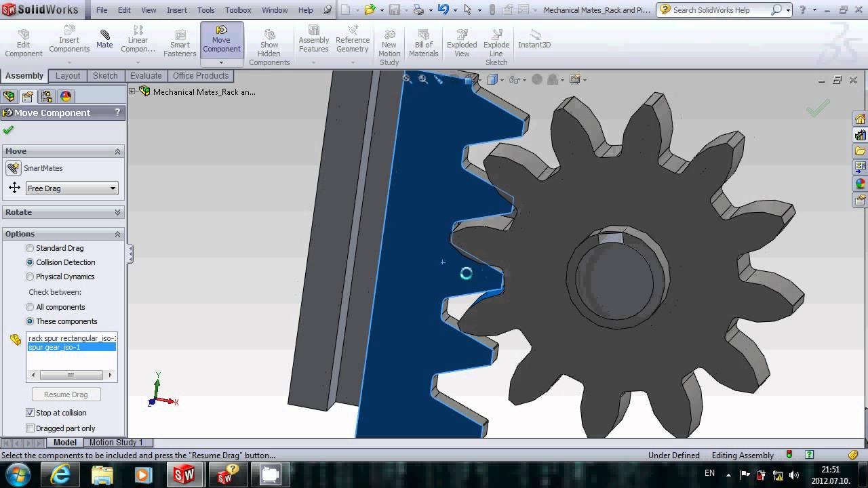Click the green confirm checkmark in viewport corner

[x=818, y=108]
